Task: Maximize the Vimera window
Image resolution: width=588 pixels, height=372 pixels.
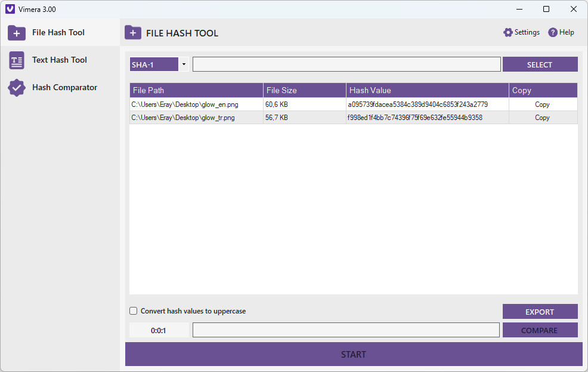Action: click(546, 9)
